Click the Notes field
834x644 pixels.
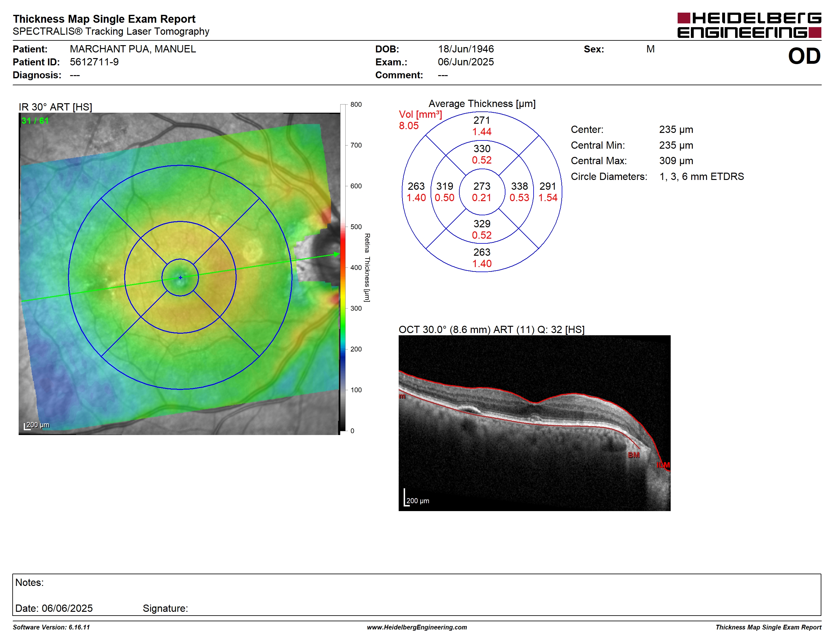click(x=417, y=594)
